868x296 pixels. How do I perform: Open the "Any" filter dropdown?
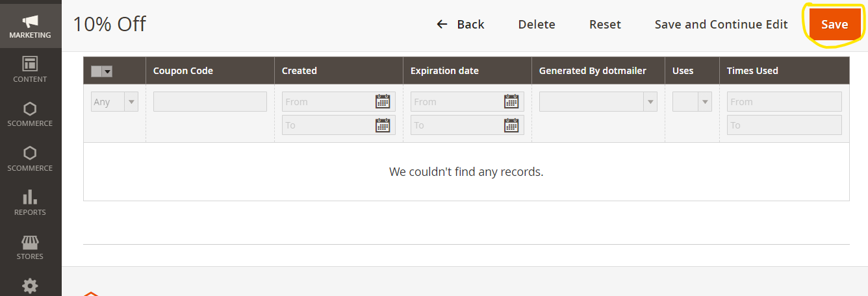[x=114, y=102]
